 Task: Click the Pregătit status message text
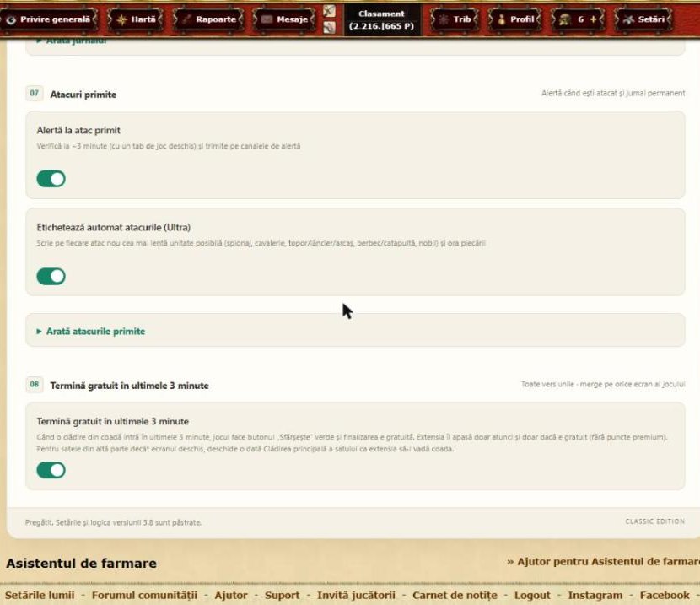point(113,522)
